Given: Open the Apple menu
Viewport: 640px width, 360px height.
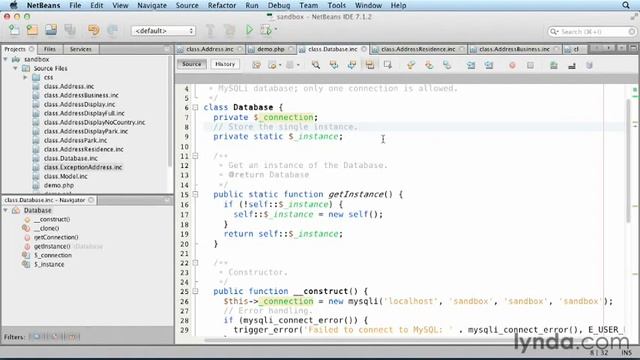Looking at the screenshot, I should coord(13,5).
